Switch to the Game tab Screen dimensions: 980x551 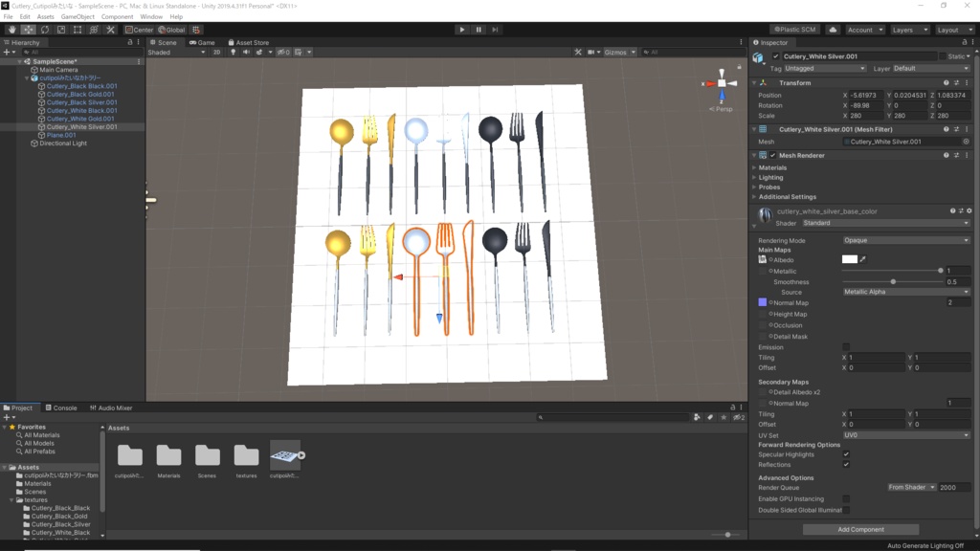[x=202, y=40]
